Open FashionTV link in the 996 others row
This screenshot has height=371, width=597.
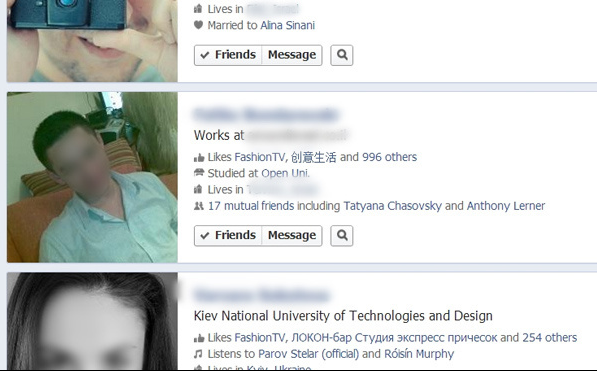(259, 157)
